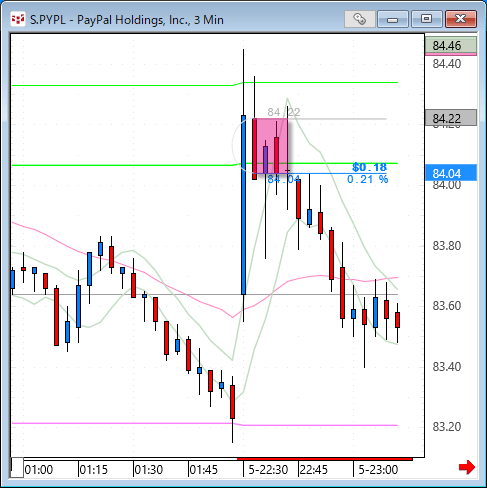Click the blue 84.04 label below the pink box

point(284,179)
